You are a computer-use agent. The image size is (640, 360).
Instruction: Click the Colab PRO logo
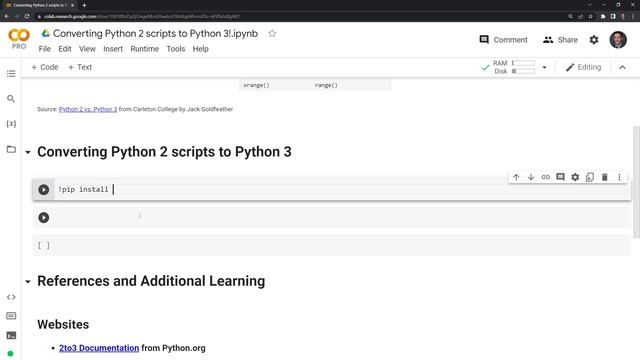(19, 39)
